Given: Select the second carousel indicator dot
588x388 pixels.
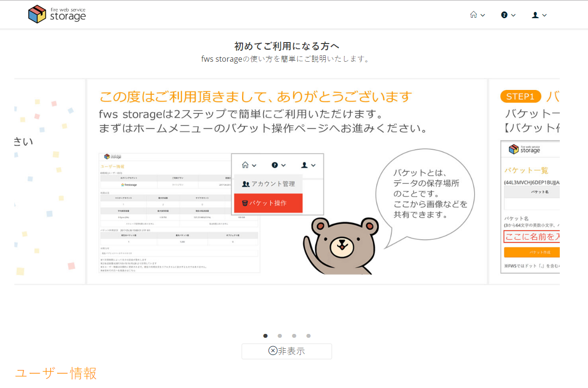Looking at the screenshot, I should click(280, 336).
